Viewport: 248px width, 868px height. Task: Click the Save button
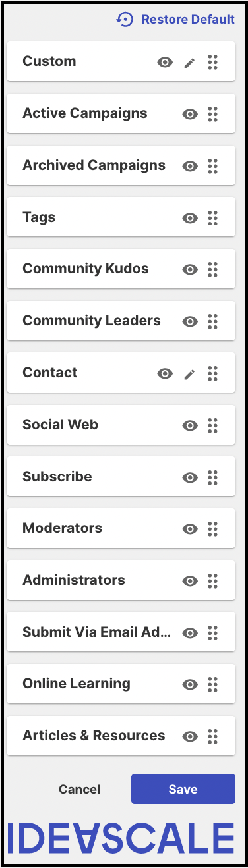click(183, 789)
